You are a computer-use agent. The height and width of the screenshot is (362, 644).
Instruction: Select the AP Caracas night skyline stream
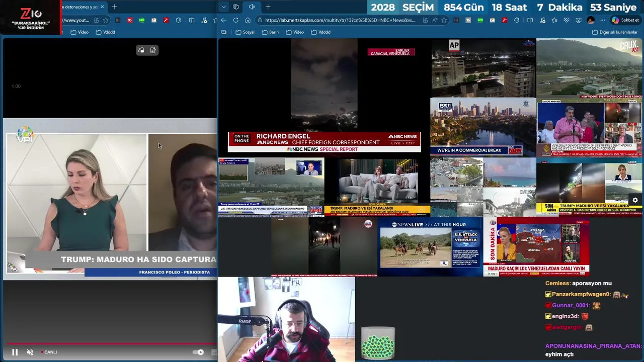coord(483,68)
